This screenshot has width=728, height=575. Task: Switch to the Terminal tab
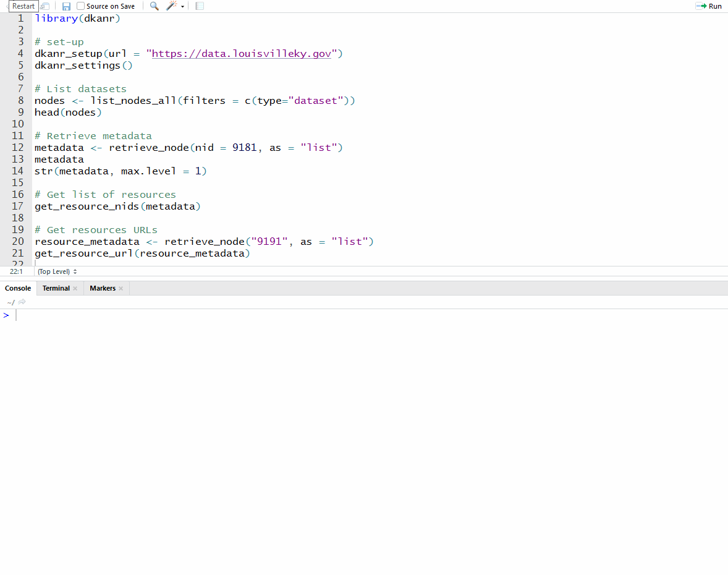pos(56,288)
